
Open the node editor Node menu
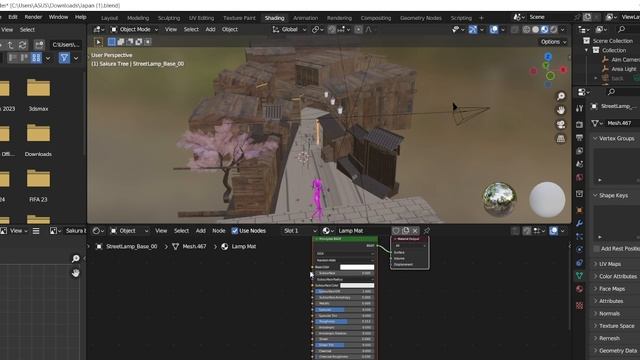click(x=218, y=231)
